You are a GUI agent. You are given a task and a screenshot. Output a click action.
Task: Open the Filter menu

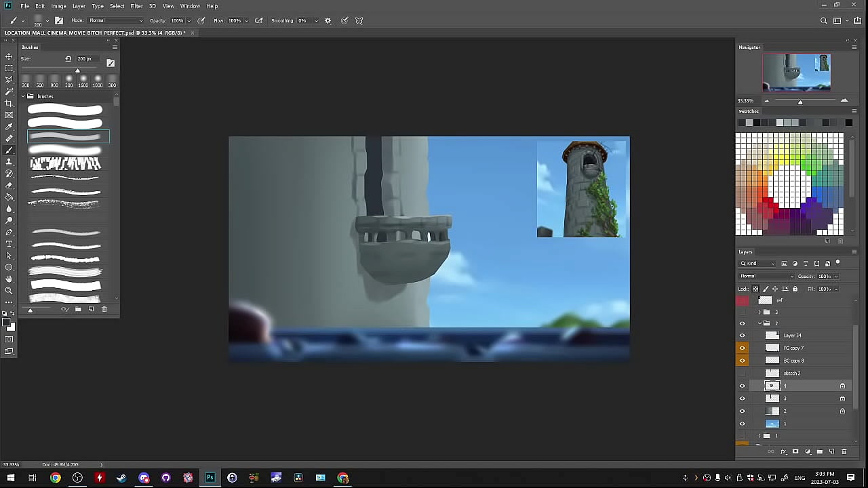click(136, 6)
